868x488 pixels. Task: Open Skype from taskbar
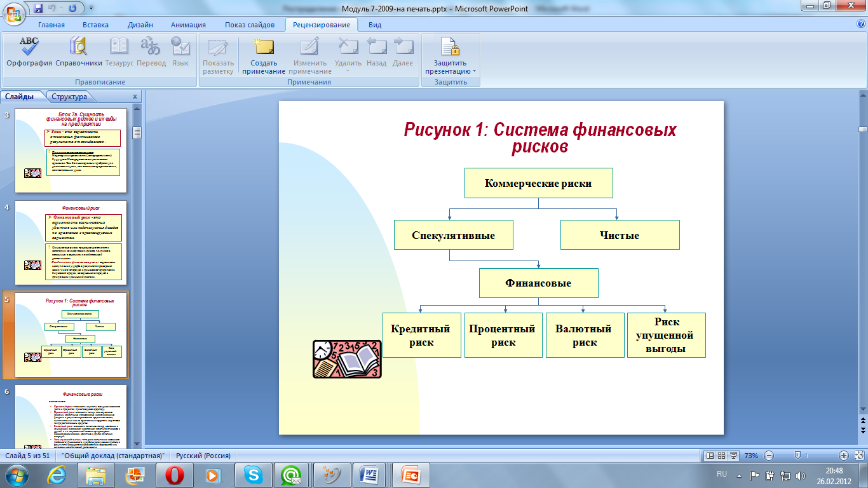(254, 475)
